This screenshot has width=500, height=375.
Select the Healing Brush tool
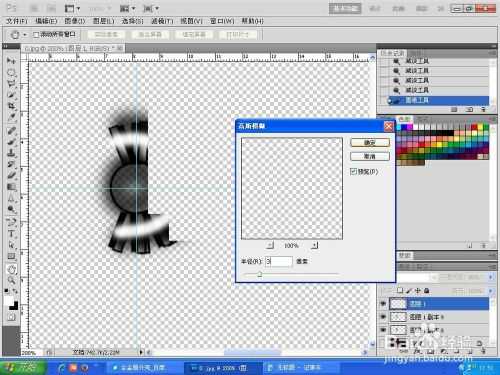11,131
